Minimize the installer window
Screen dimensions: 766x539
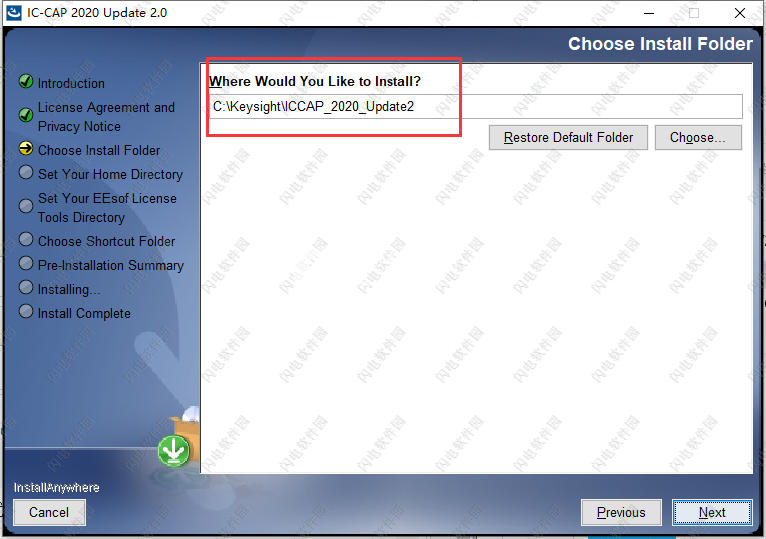649,13
